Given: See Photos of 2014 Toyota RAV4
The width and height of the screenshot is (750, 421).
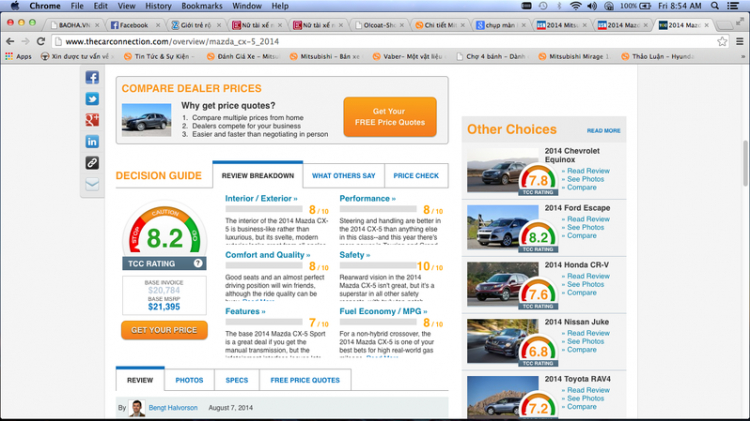Looking at the screenshot, I should tap(585, 398).
